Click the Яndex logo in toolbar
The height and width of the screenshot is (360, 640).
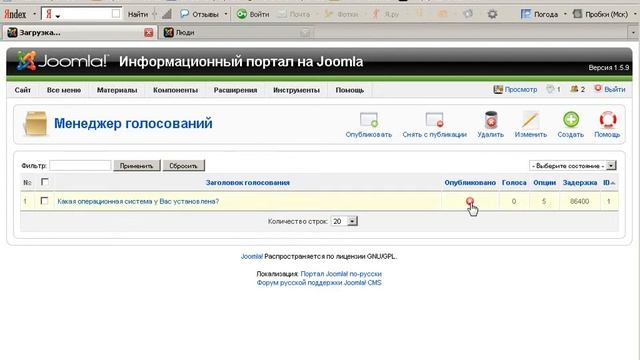point(15,14)
